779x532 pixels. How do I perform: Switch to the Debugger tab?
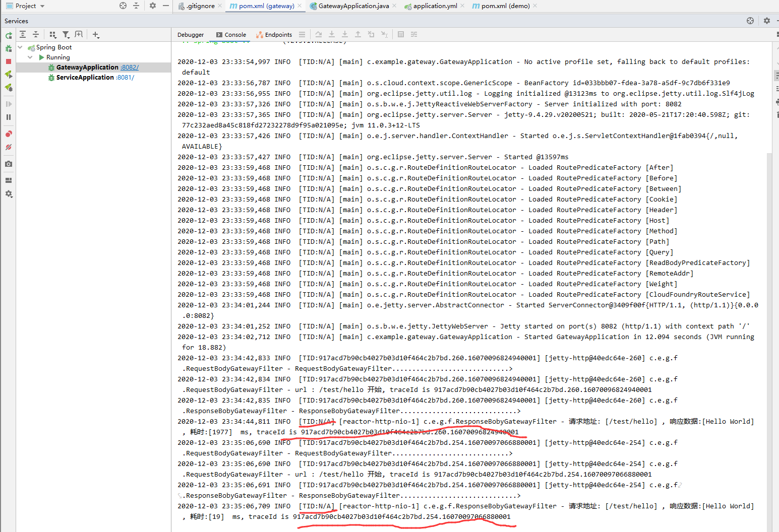tap(190, 34)
